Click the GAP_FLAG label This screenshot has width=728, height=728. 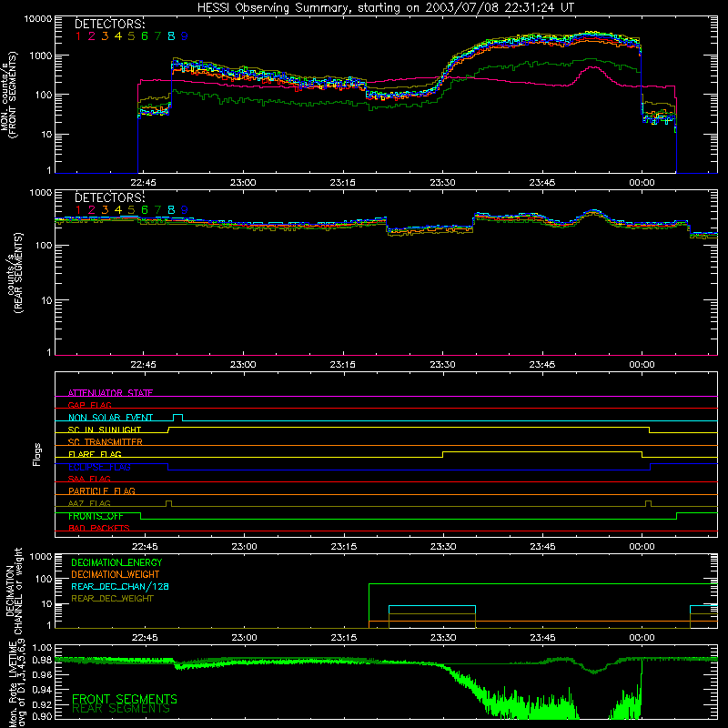point(89,405)
